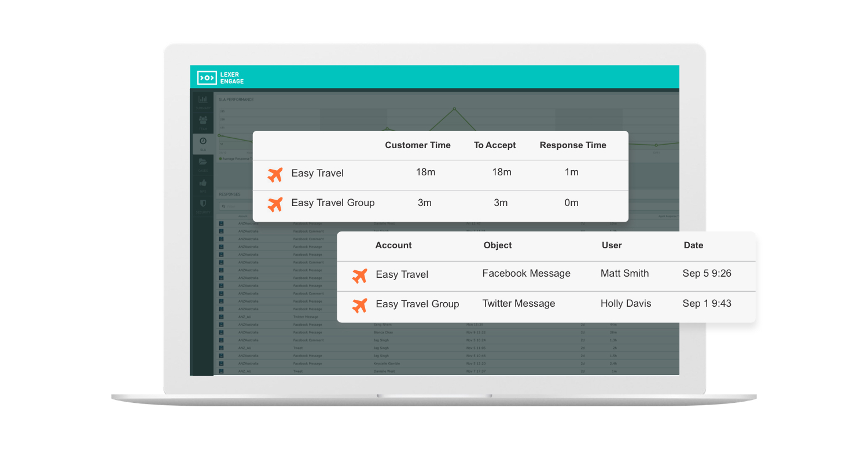This screenshot has width=868, height=463.
Task: Select Easy Travel in the response times card
Action: [x=317, y=173]
